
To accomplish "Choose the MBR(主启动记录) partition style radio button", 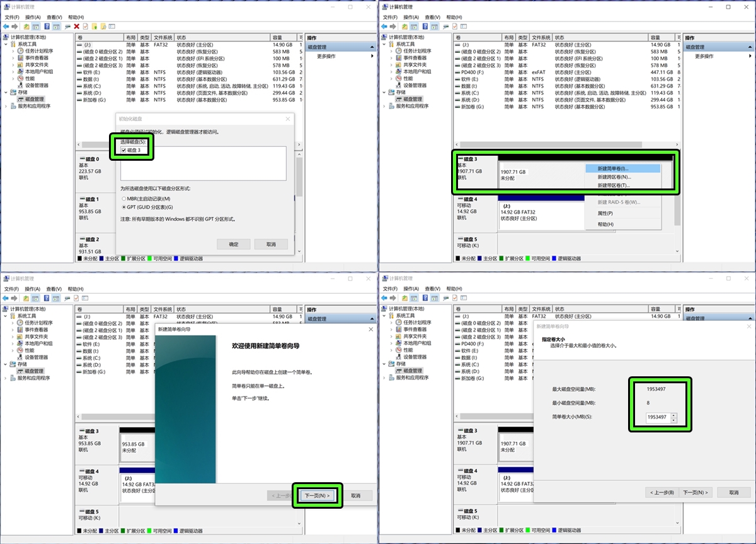I will pyautogui.click(x=123, y=199).
